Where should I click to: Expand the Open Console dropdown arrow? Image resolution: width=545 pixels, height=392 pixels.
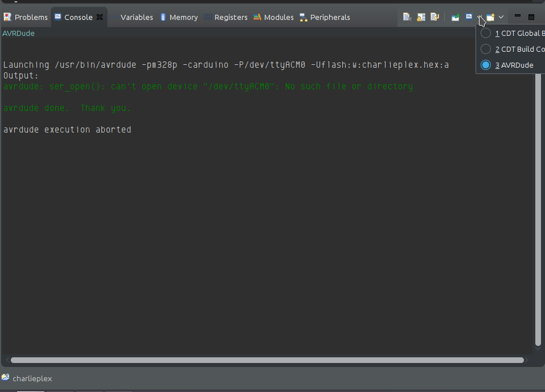click(x=501, y=17)
